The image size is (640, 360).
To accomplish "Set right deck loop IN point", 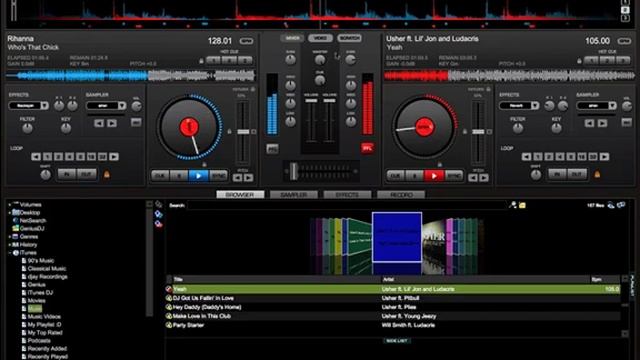I will (558, 175).
